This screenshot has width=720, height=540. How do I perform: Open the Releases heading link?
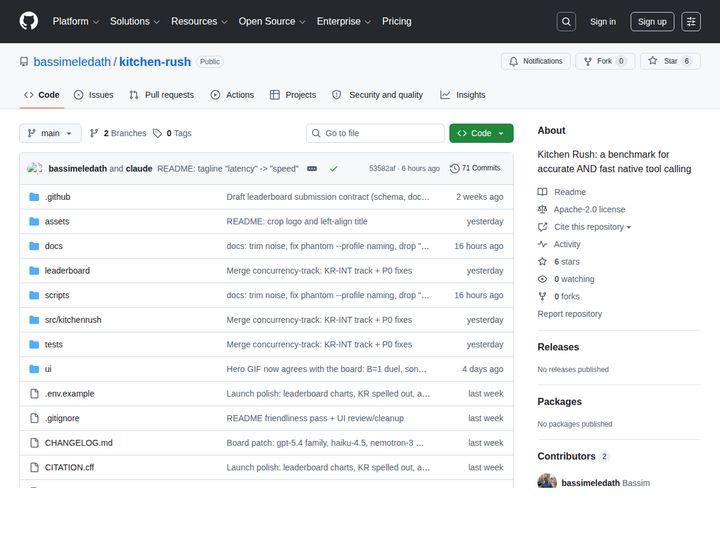[558, 347]
